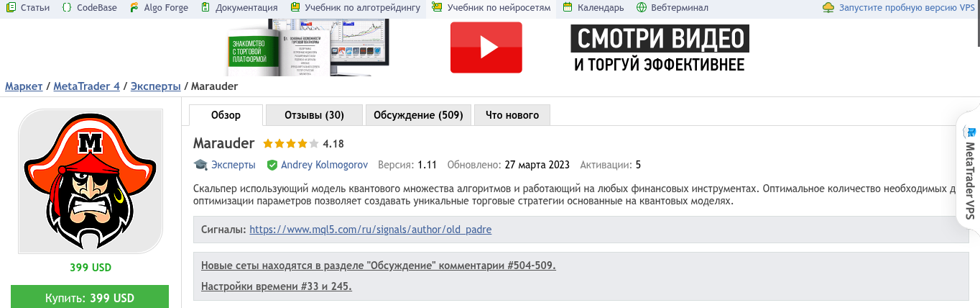Viewport: 980px width, 308px height.
Task: Go to Маркет breadcrumb link
Action: (24, 86)
